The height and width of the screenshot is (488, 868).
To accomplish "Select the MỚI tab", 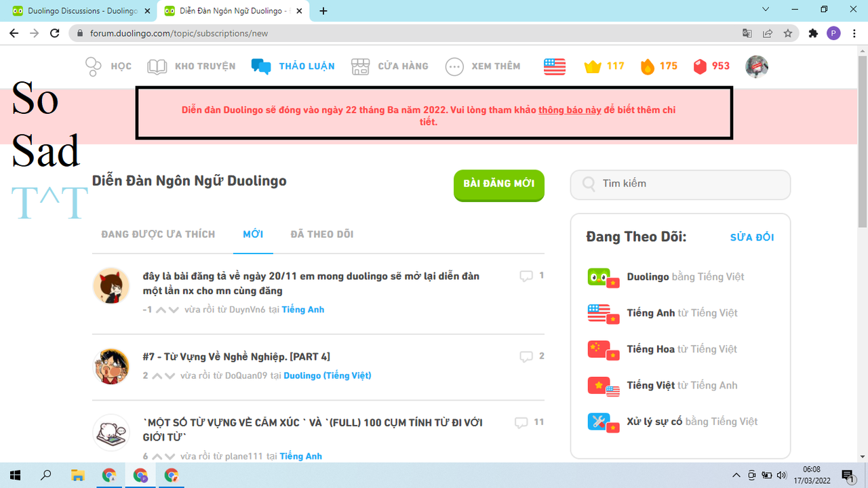I will click(253, 235).
